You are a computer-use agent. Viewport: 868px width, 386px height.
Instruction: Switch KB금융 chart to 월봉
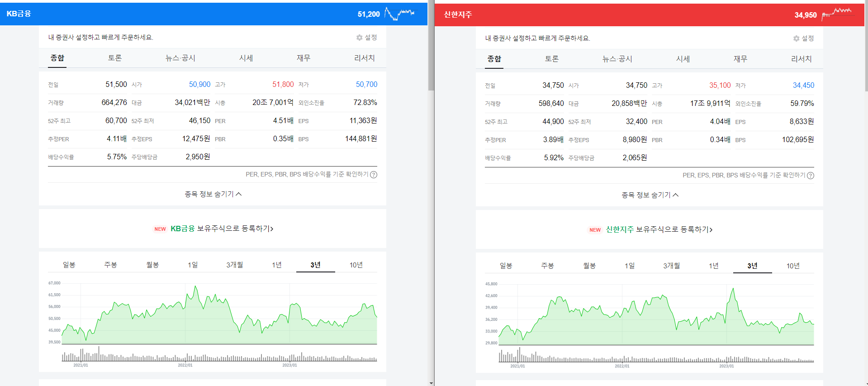tap(152, 265)
